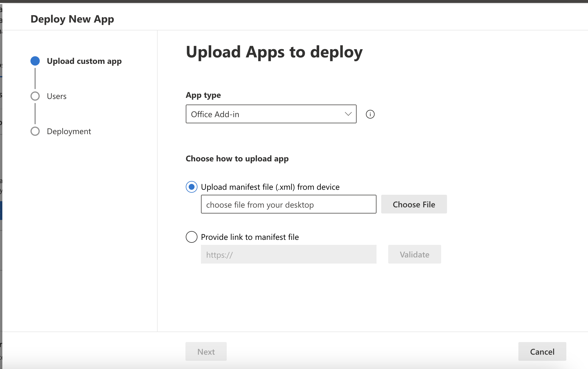The image size is (588, 369).
Task: Open the App type dropdown chevron
Action: coord(348,114)
